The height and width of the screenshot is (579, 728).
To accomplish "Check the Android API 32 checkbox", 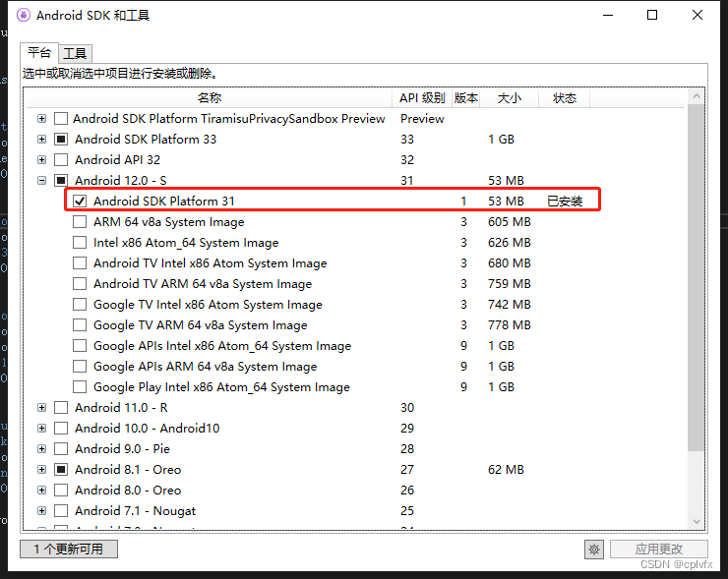I will pyautogui.click(x=61, y=160).
